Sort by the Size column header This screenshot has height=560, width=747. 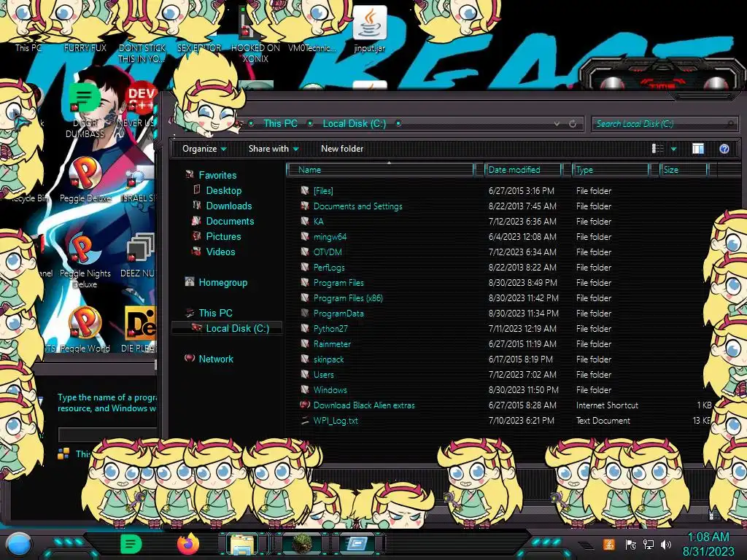(x=684, y=170)
